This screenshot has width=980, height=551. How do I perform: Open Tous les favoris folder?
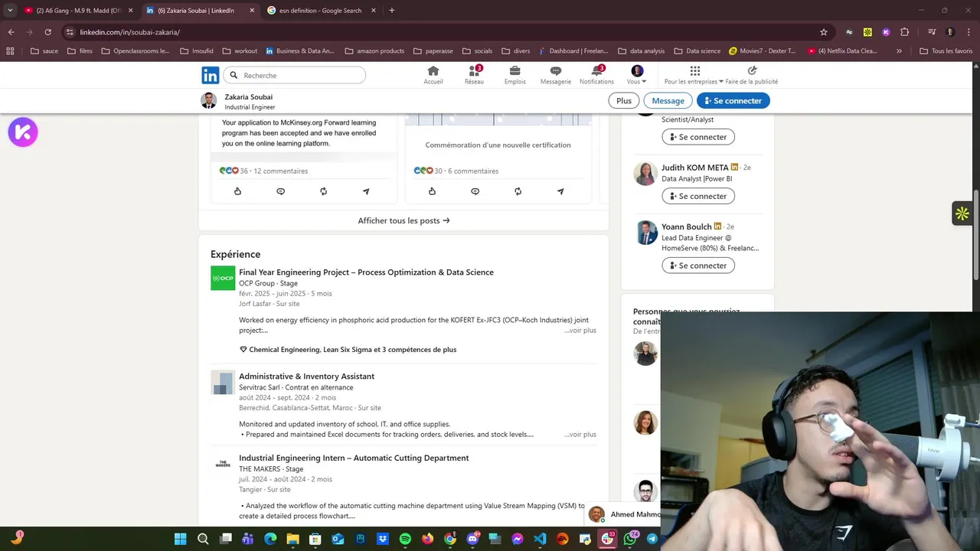[946, 51]
